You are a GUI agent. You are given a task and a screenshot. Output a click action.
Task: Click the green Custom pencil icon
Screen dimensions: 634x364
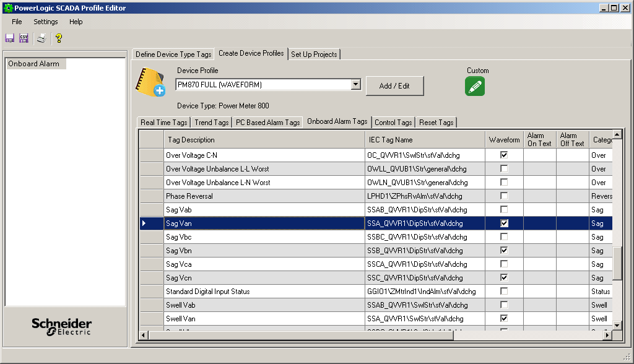pos(475,87)
